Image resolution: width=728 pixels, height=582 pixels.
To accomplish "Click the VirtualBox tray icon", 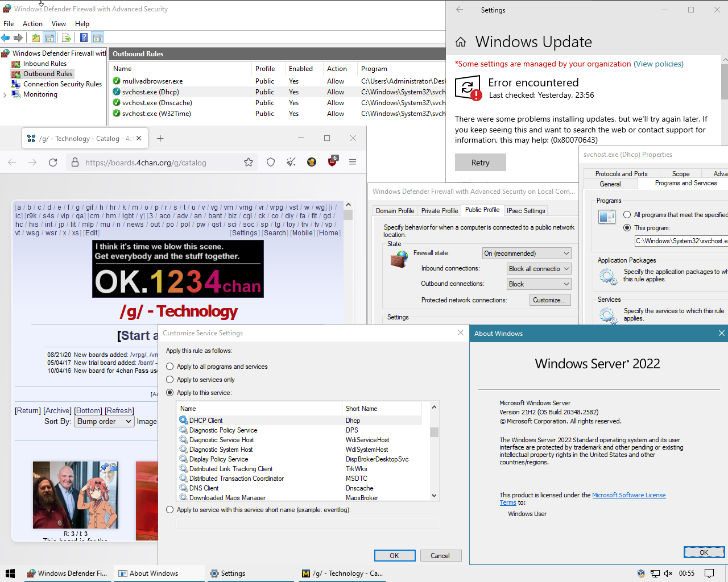I will (641, 573).
